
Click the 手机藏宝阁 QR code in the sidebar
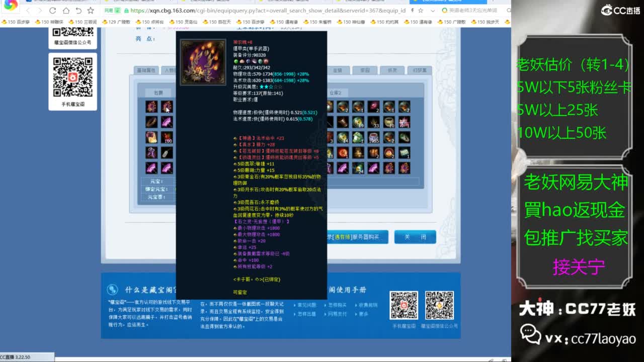point(73,77)
